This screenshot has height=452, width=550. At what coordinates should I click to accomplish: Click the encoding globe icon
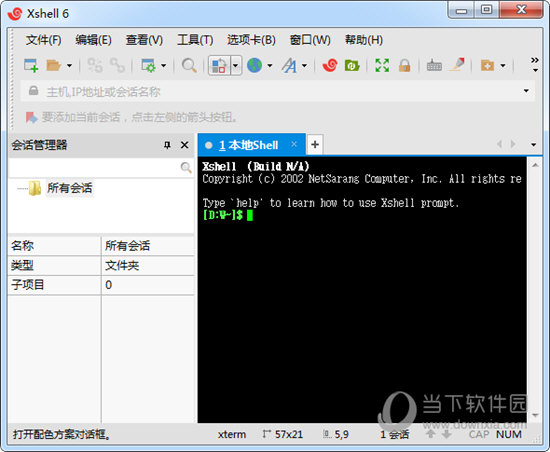click(x=255, y=66)
